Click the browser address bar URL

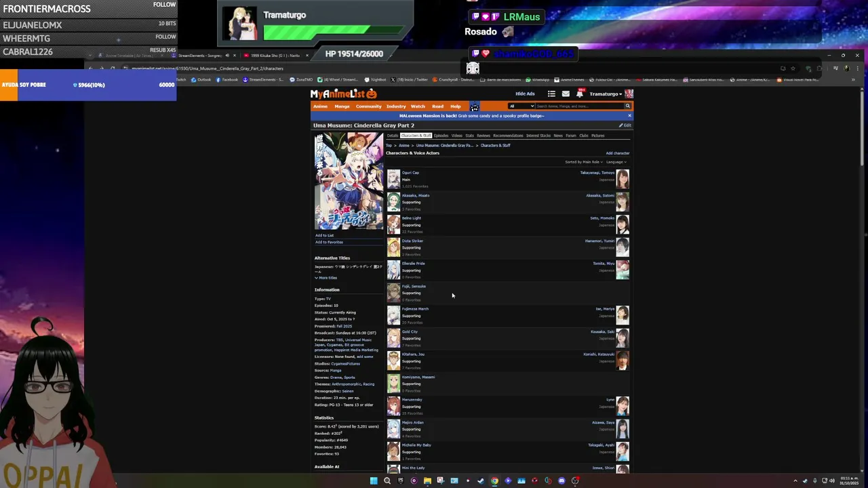pyautogui.click(x=208, y=68)
